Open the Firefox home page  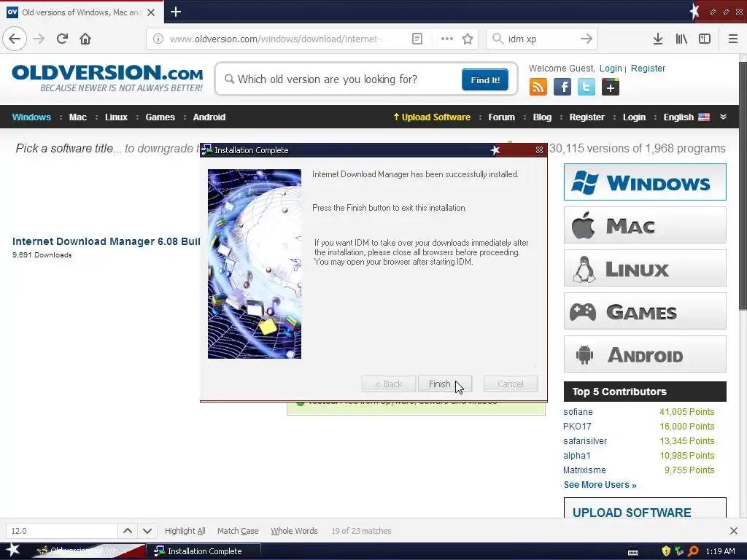[85, 39]
